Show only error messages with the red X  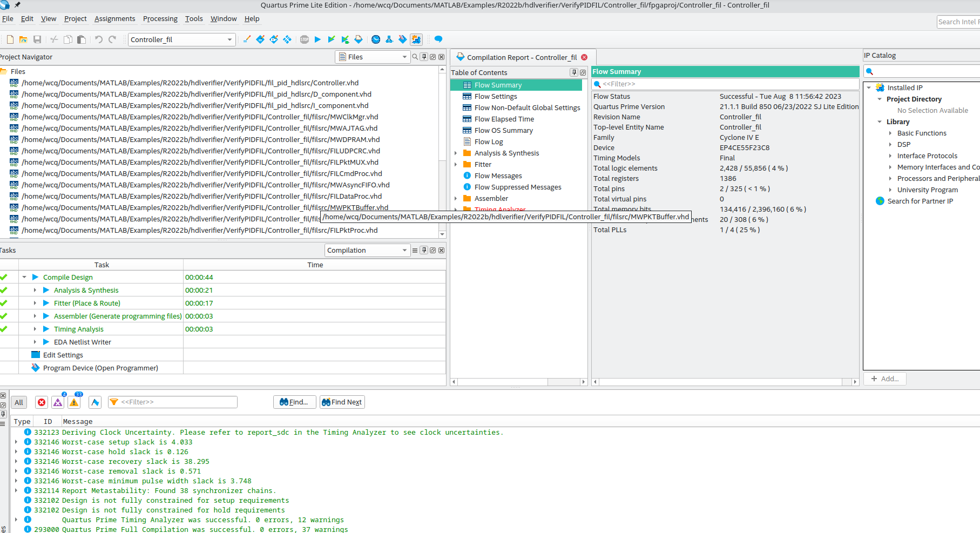click(42, 402)
